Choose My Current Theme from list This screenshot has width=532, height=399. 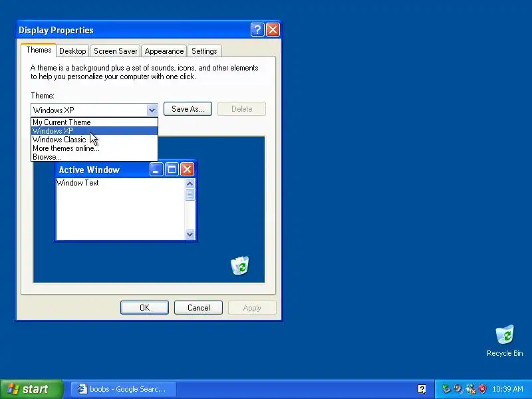(94, 122)
